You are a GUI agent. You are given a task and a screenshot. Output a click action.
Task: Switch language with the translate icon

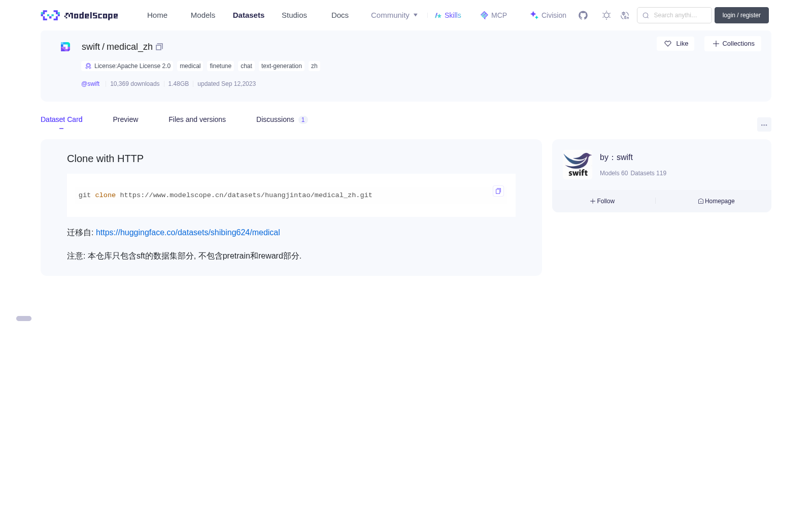point(625,15)
